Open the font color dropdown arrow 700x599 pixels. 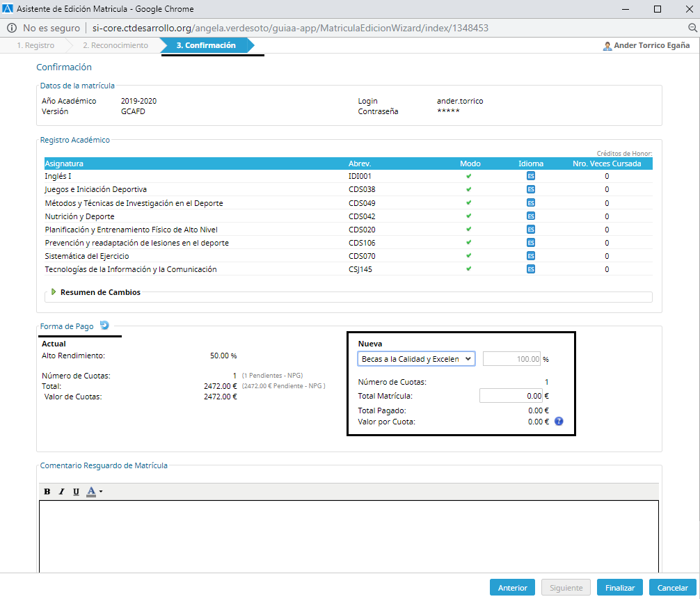[101, 492]
